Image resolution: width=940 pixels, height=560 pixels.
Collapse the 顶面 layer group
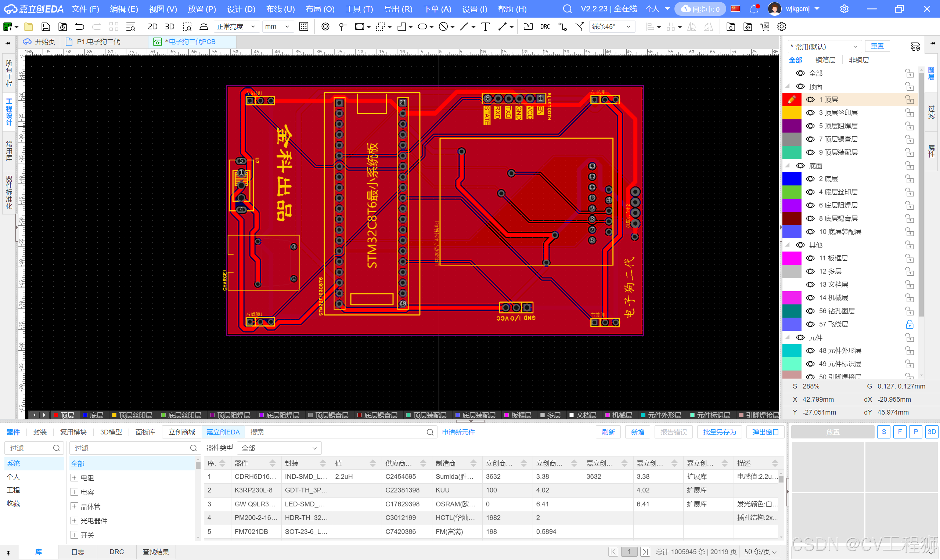pos(788,86)
